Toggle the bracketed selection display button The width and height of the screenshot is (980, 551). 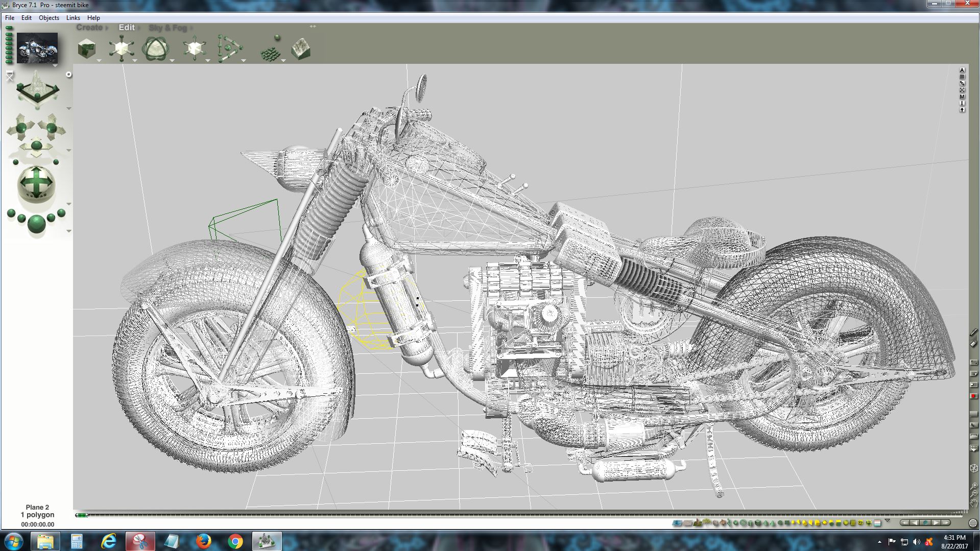(x=962, y=90)
